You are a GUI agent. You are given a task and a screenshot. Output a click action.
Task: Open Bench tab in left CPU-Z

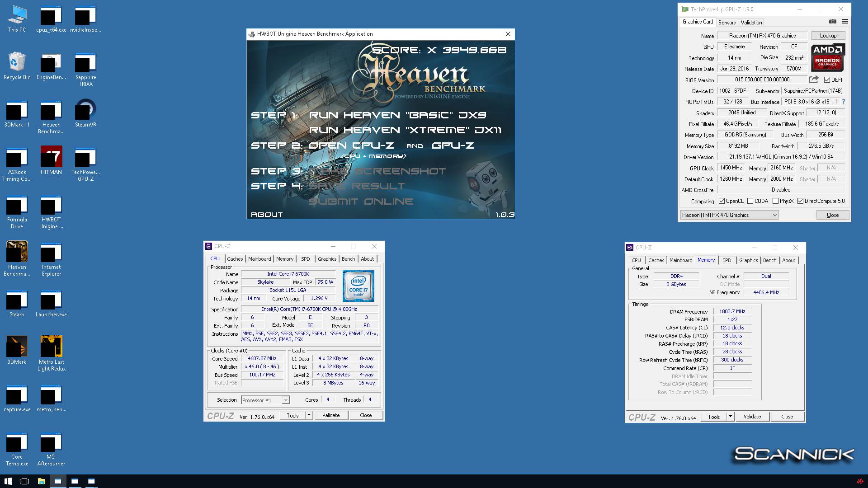348,259
